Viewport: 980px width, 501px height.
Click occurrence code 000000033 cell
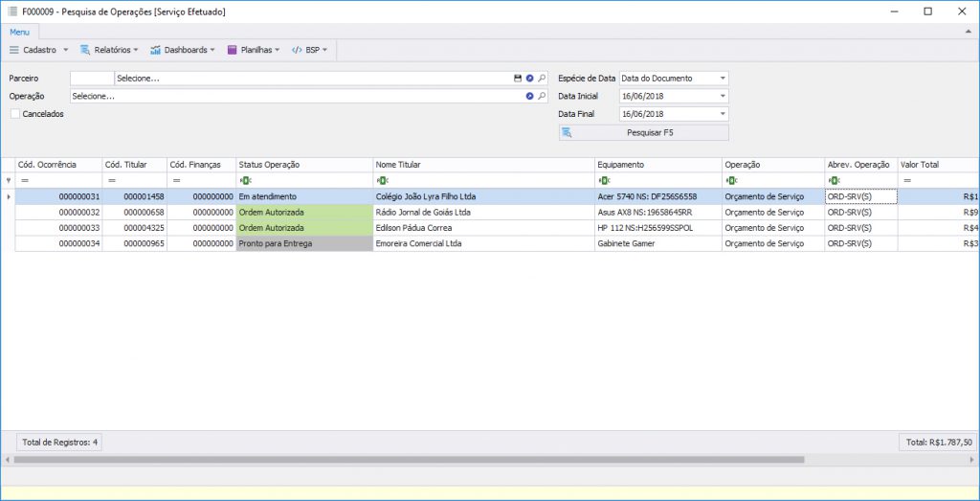point(58,228)
